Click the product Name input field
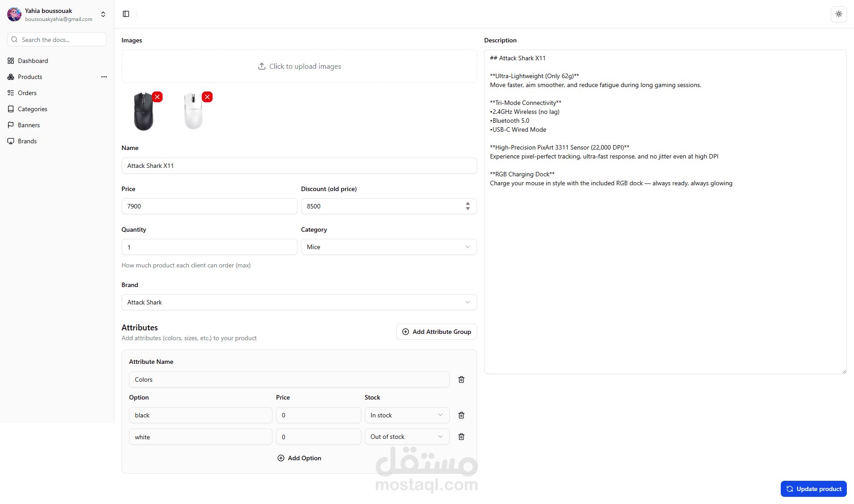854x504 pixels. click(299, 166)
